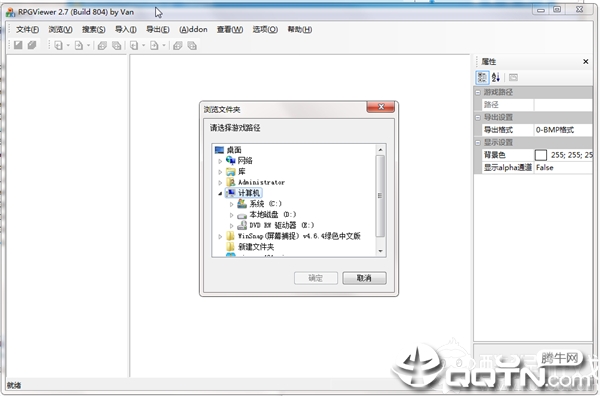Open the (A)ddon menu

[x=193, y=29]
